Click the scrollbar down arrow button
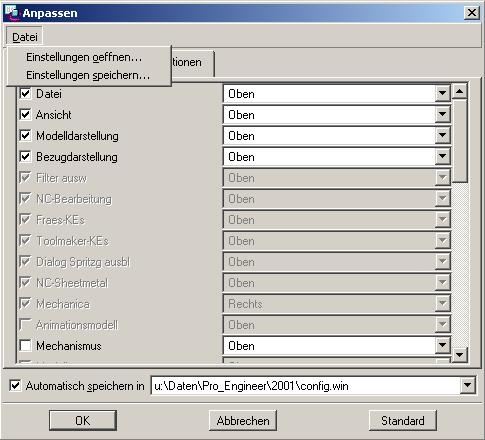Screen dimensions: 485x440 click(x=460, y=355)
